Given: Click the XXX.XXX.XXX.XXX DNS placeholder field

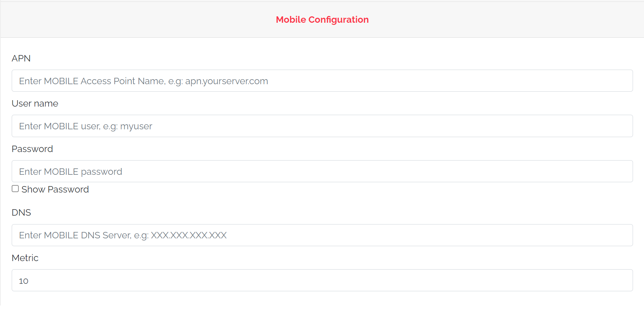Looking at the screenshot, I should click(122, 235).
